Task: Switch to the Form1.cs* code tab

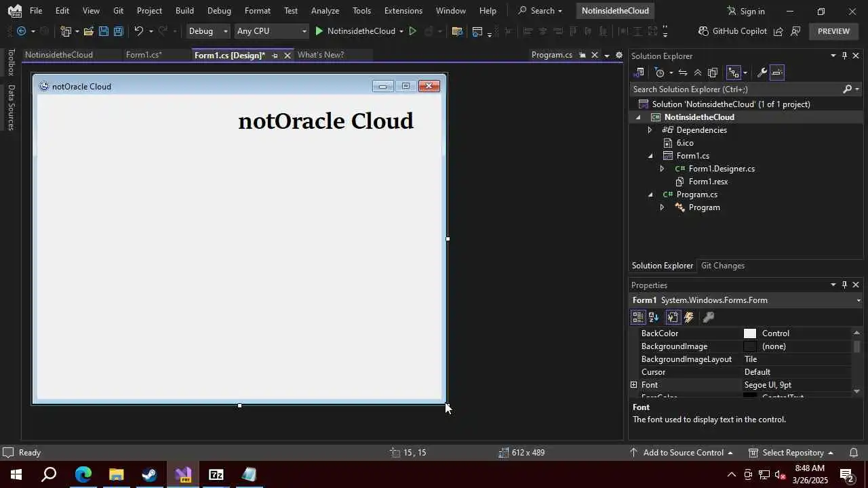Action: tap(144, 55)
